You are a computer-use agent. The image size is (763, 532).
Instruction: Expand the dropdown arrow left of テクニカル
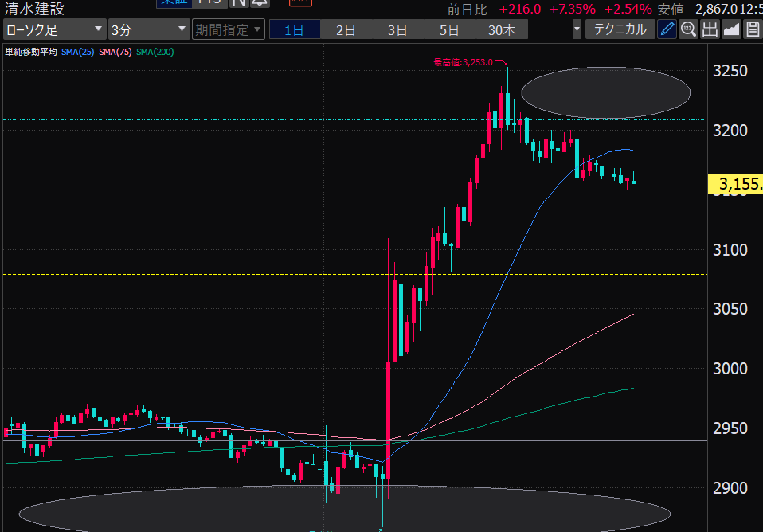click(577, 30)
